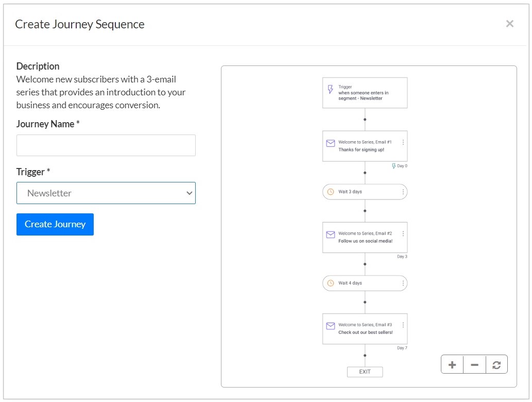
Task: Click the clock icon on Wait 4 days
Action: pos(331,283)
